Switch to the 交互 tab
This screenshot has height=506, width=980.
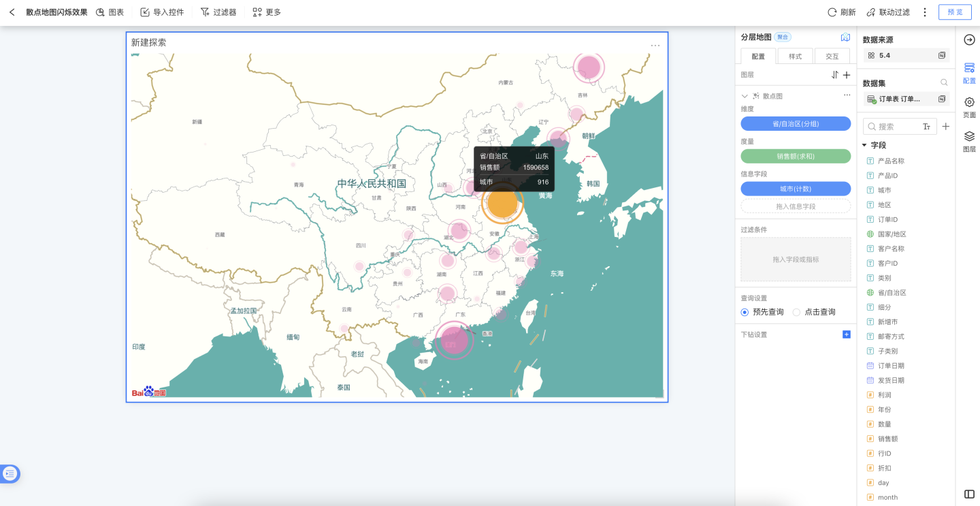click(x=832, y=57)
